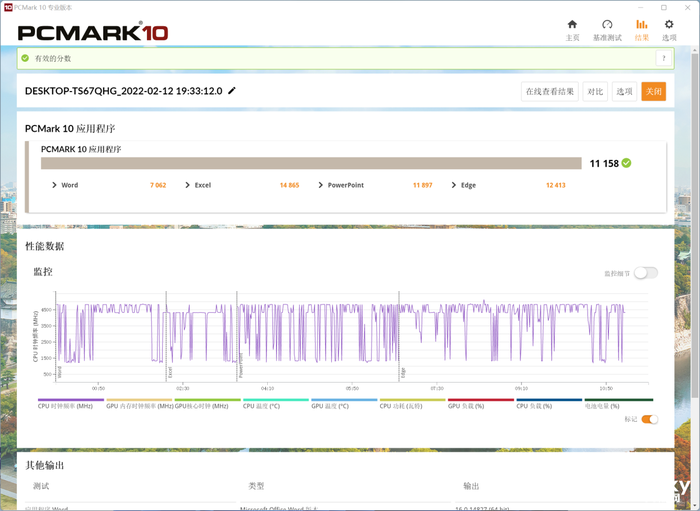Click green checkmark next to 11 158 score
The width and height of the screenshot is (700, 511).
pyautogui.click(x=626, y=163)
